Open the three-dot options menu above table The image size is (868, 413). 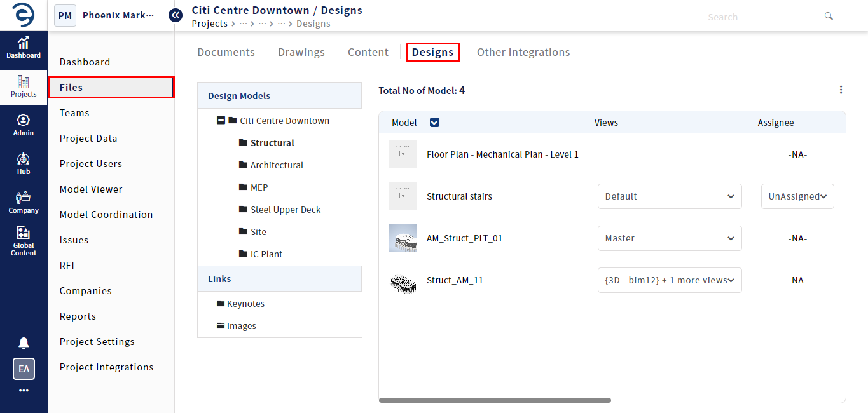(x=841, y=90)
